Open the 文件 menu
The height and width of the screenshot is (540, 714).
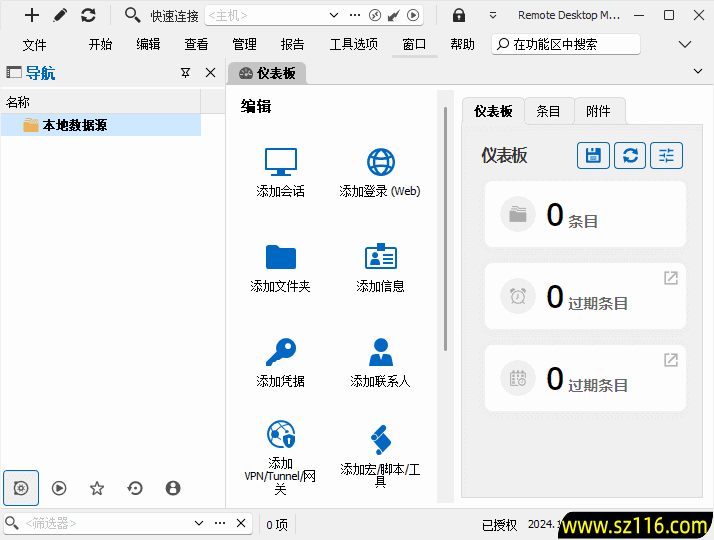[x=35, y=45]
